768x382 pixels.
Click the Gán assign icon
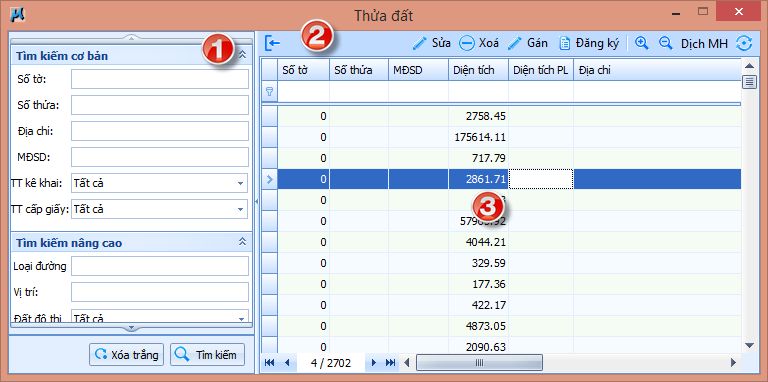pyautogui.click(x=515, y=43)
